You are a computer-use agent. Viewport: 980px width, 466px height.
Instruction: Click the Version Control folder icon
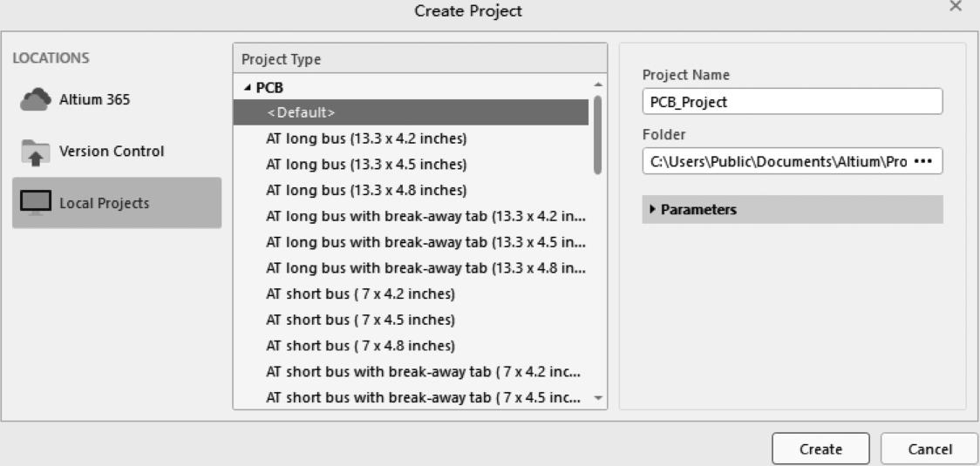coord(36,152)
